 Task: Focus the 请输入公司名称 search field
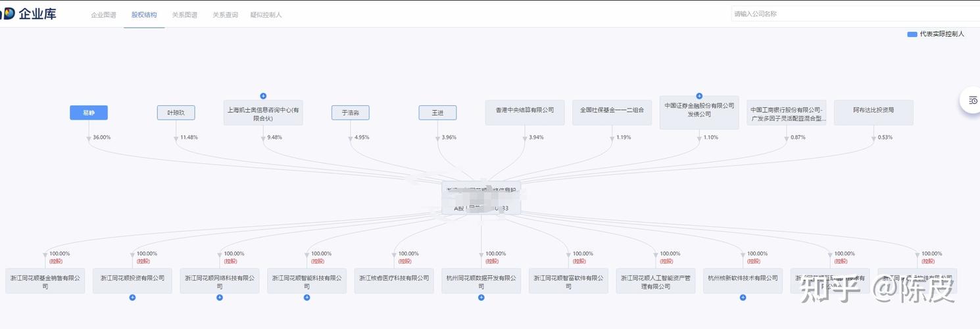pyautogui.click(x=855, y=14)
